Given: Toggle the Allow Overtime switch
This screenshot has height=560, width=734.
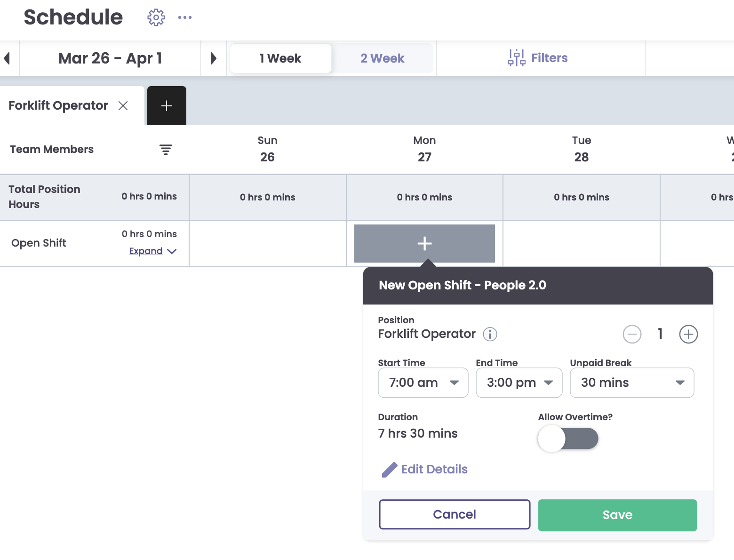Looking at the screenshot, I should [568, 439].
